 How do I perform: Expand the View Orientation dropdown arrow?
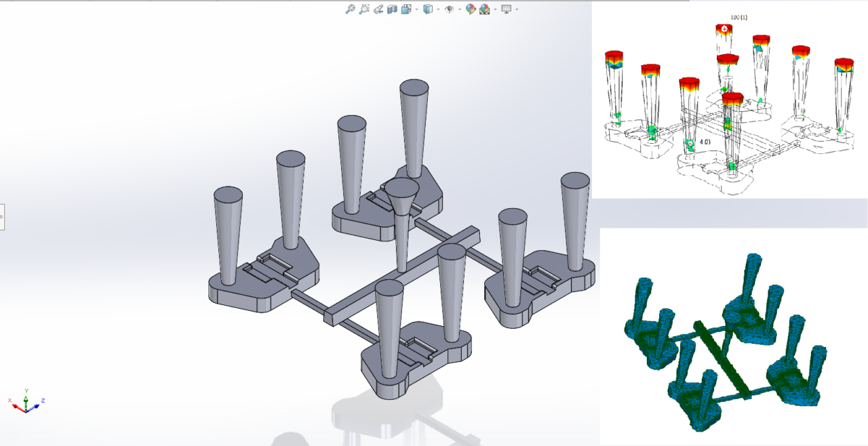(x=416, y=9)
